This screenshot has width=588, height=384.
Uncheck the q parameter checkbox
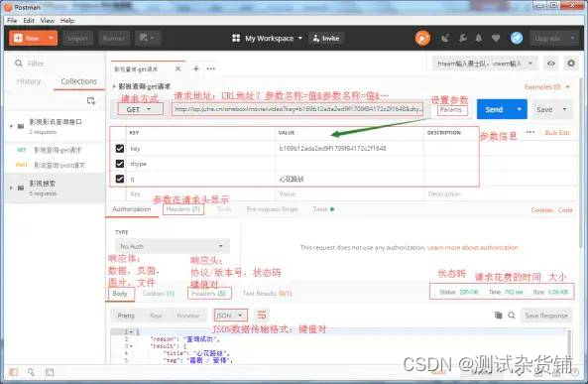(x=120, y=179)
